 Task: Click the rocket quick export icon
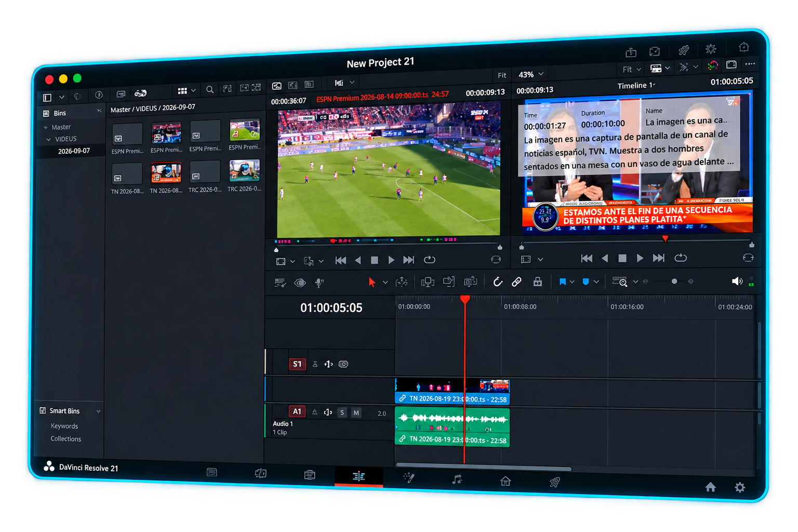click(684, 50)
